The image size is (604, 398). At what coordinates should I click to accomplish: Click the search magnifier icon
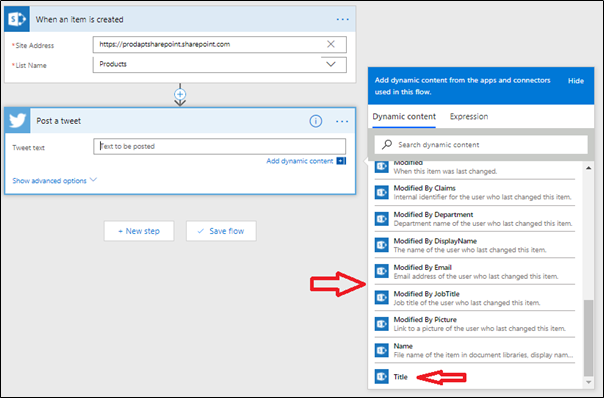tap(387, 144)
